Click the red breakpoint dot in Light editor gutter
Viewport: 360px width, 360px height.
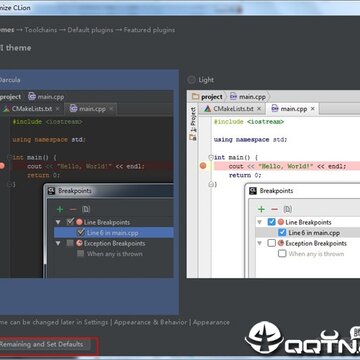tap(203, 166)
